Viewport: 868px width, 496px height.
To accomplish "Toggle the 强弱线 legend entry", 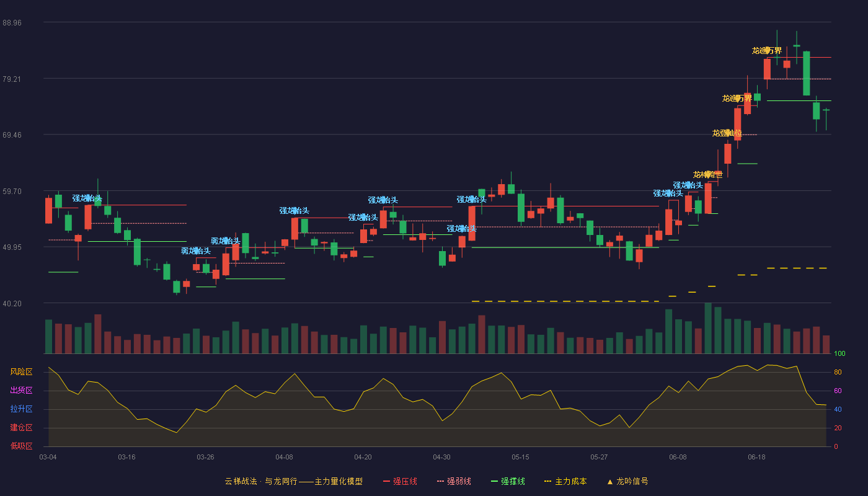I will pos(454,481).
